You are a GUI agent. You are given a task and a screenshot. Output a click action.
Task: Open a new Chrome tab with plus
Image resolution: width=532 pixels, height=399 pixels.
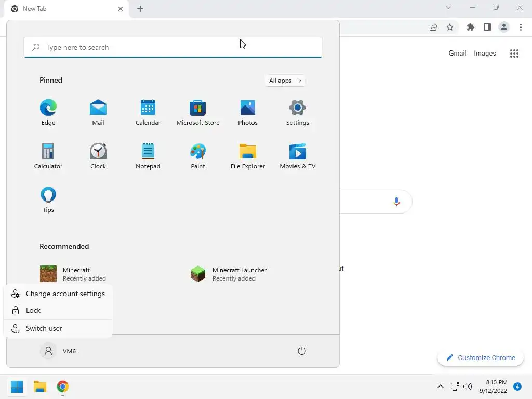coord(140,9)
